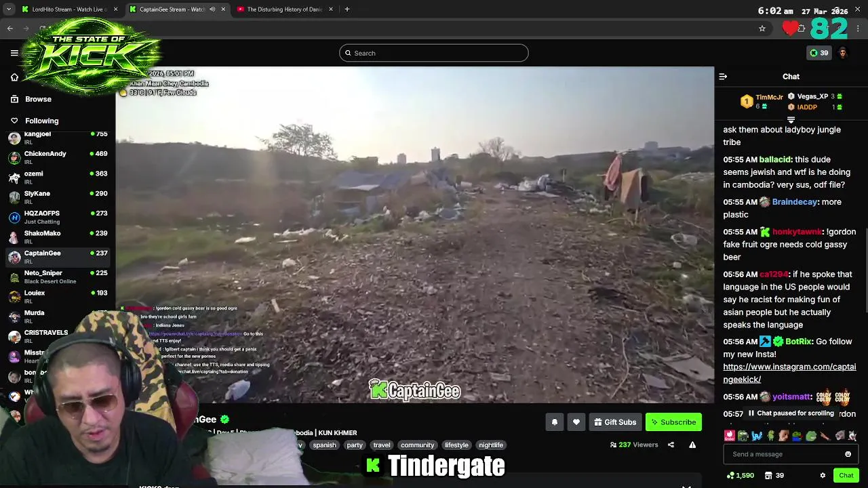Click the CaptainGee video player
The image size is (868, 488).
pos(414,235)
